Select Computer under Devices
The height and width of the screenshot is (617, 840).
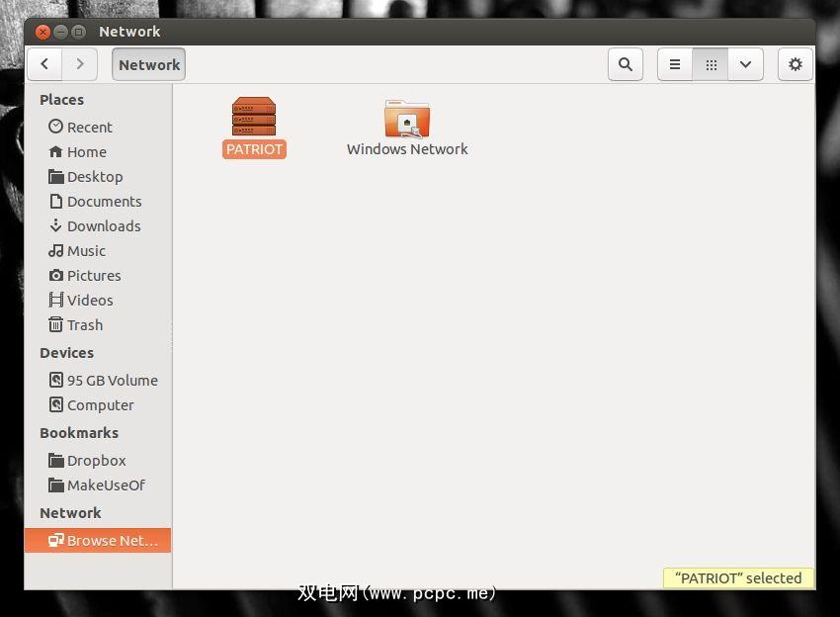[98, 404]
